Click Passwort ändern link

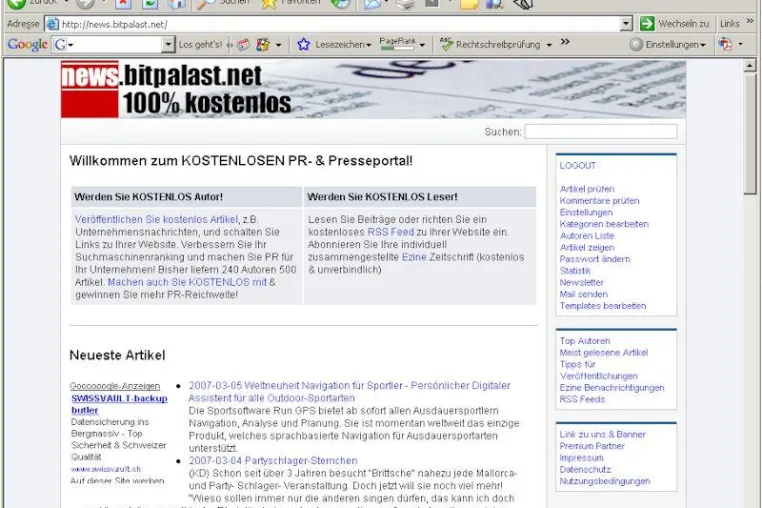pyautogui.click(x=595, y=259)
